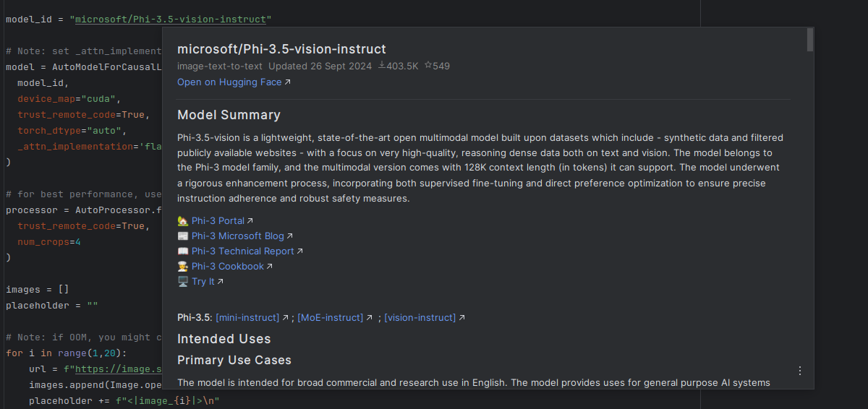
Task: Click the external arrow after Open on Hugging Face
Action: (288, 82)
